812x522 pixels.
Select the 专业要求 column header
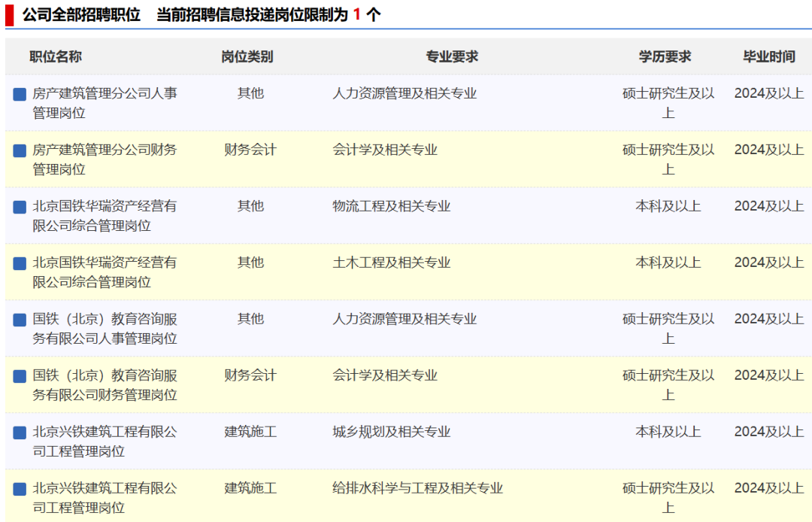point(452,56)
